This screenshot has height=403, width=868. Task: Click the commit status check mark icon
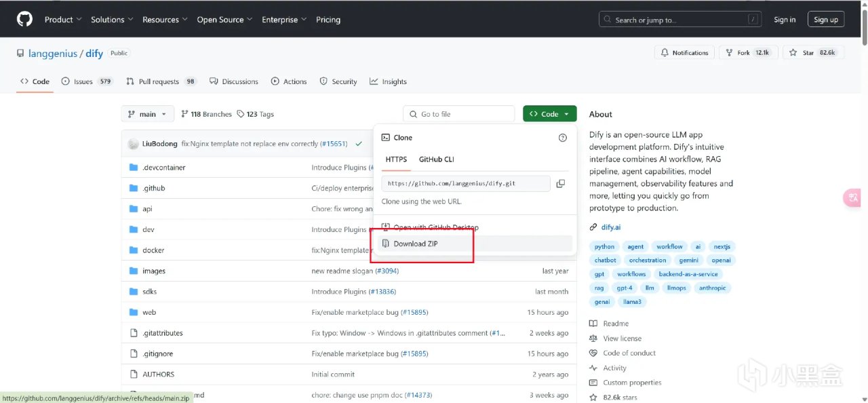click(x=359, y=144)
